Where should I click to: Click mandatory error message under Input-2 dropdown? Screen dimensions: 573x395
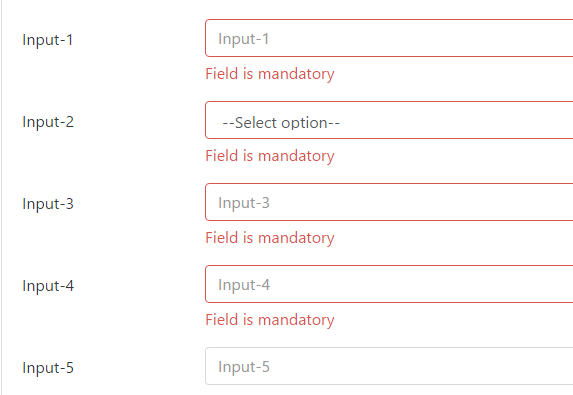pos(270,156)
